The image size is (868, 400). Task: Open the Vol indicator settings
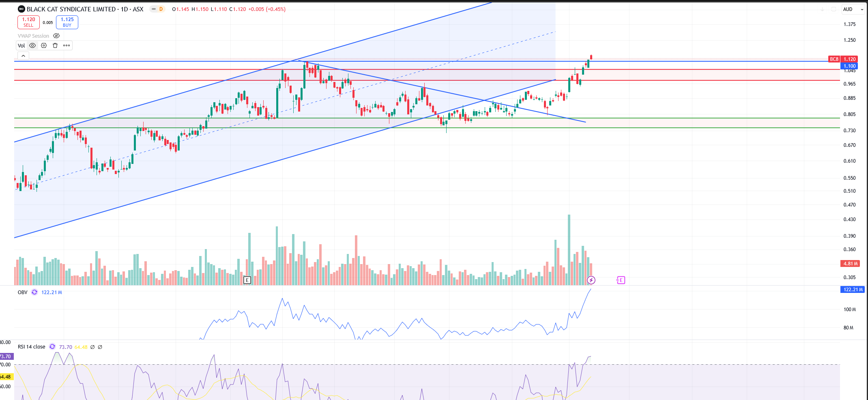coord(44,45)
